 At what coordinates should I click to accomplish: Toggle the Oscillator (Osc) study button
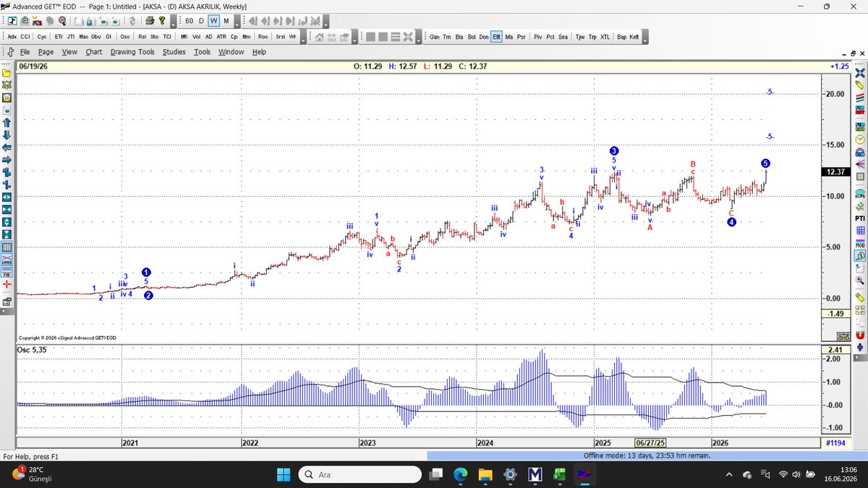point(125,36)
